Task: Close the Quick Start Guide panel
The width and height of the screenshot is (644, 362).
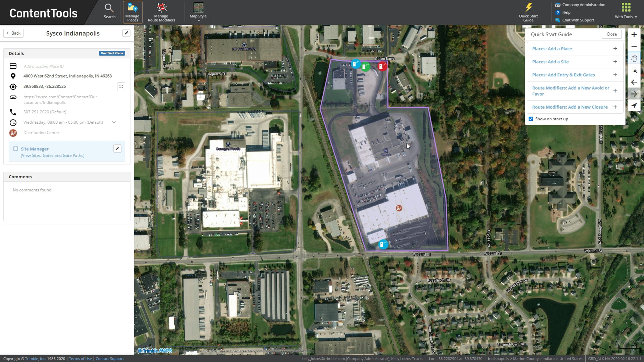Action: point(612,34)
